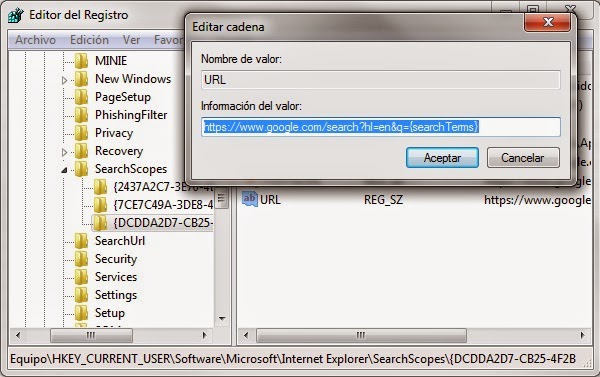This screenshot has width=600, height=377.
Task: Click the Información del valor field
Action: (x=381, y=127)
